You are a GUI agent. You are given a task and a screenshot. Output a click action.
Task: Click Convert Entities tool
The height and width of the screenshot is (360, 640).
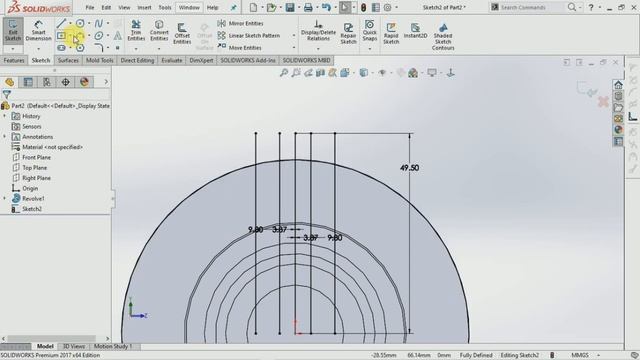click(x=159, y=31)
